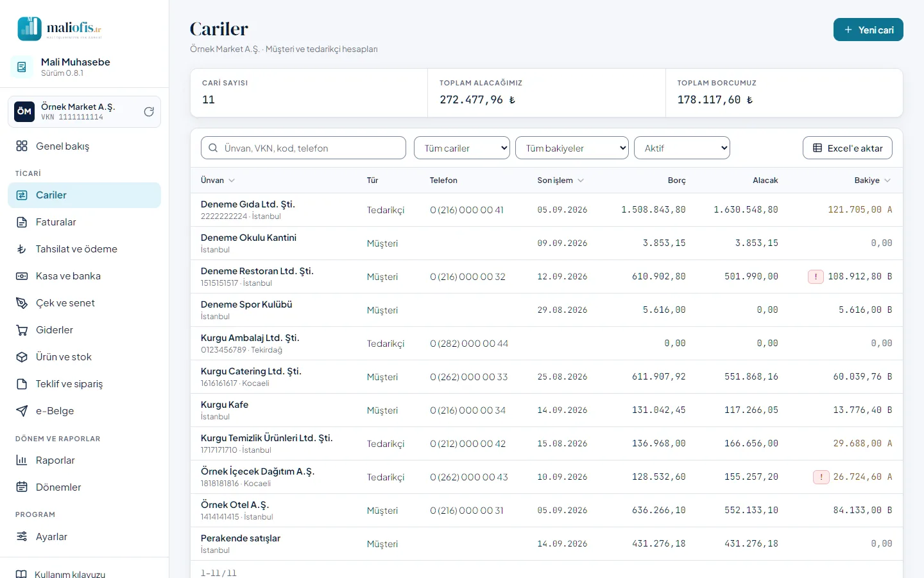The height and width of the screenshot is (578, 924).
Task: Click the Dönemler calendar icon
Action: (22, 487)
